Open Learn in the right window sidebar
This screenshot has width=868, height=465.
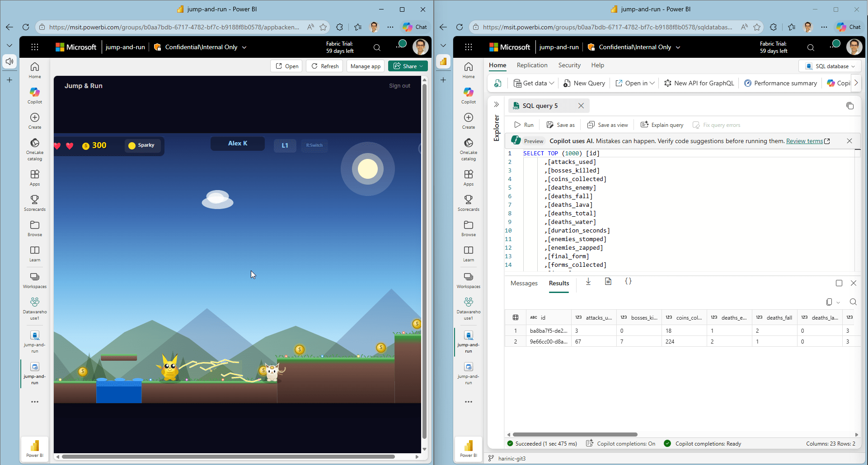(x=469, y=254)
